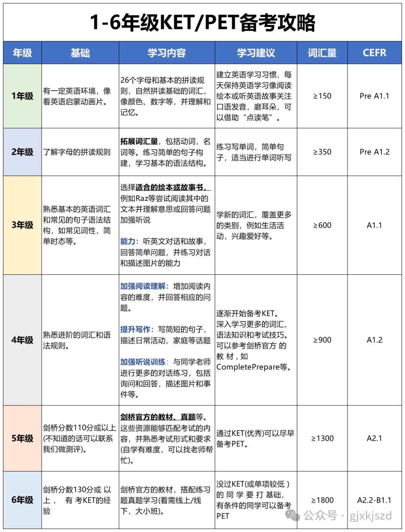
Task: Click the vocabulary cell "≥350"
Action: 322,152
